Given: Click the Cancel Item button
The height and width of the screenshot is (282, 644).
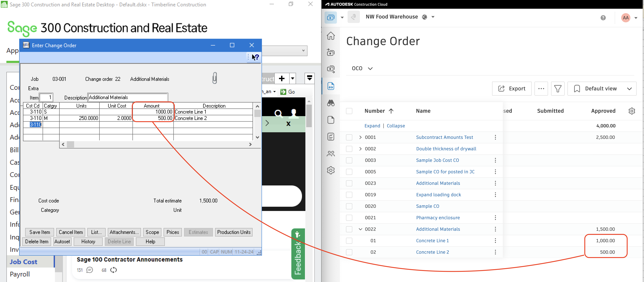Looking at the screenshot, I should click(71, 232).
